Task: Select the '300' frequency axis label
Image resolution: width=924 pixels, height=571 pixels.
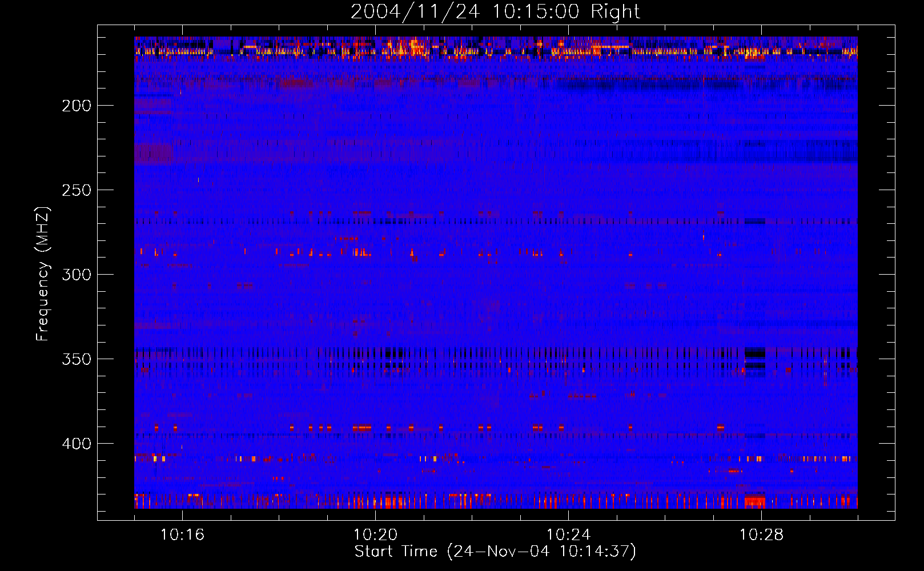Action: (77, 275)
